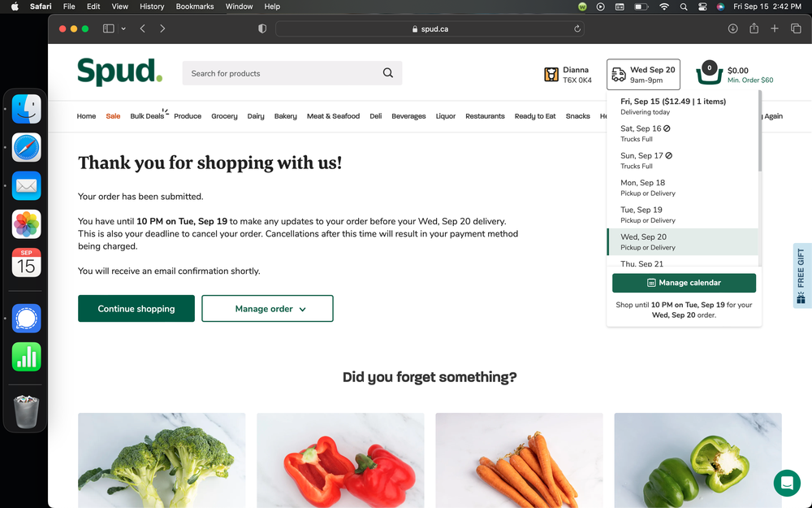Open the shopping cart icon
This screenshot has height=508, width=812.
[709, 75]
